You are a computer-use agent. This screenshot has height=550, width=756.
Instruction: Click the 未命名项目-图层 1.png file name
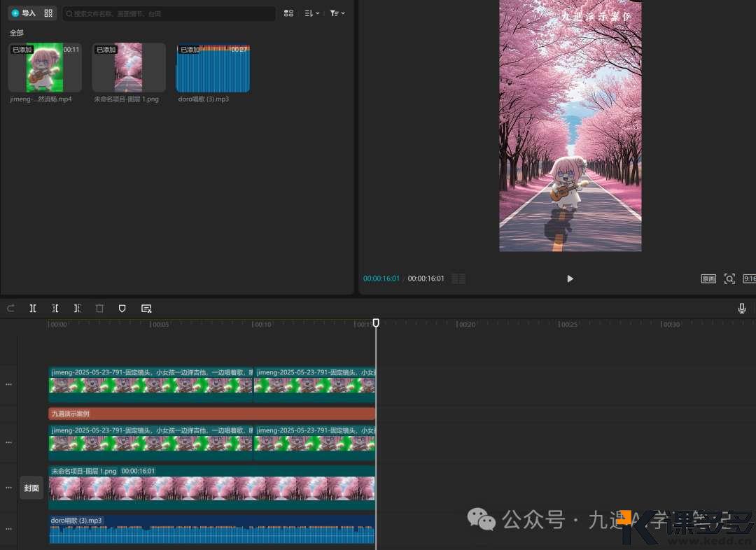[x=126, y=99]
